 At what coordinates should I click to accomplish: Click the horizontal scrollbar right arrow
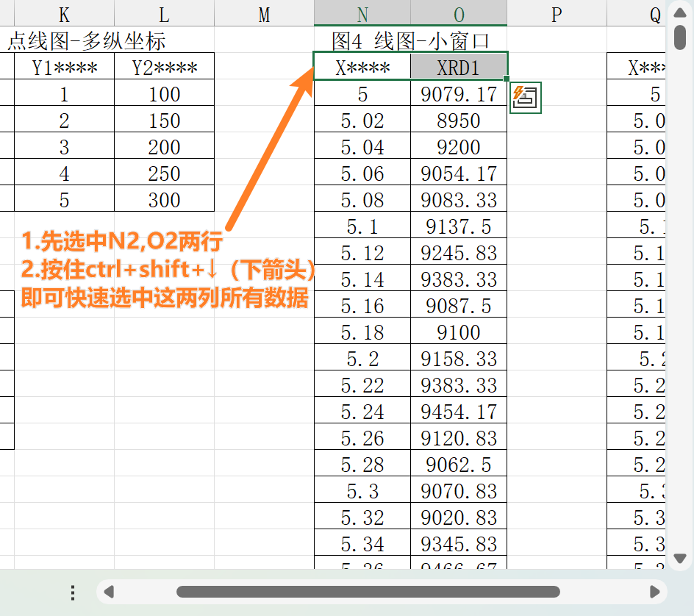click(x=654, y=592)
